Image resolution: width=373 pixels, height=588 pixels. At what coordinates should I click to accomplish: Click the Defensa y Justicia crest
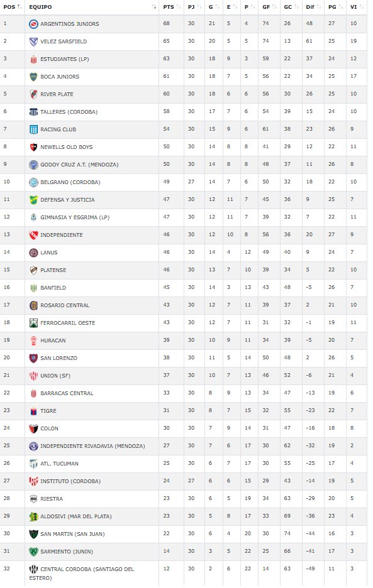pyautogui.click(x=33, y=200)
